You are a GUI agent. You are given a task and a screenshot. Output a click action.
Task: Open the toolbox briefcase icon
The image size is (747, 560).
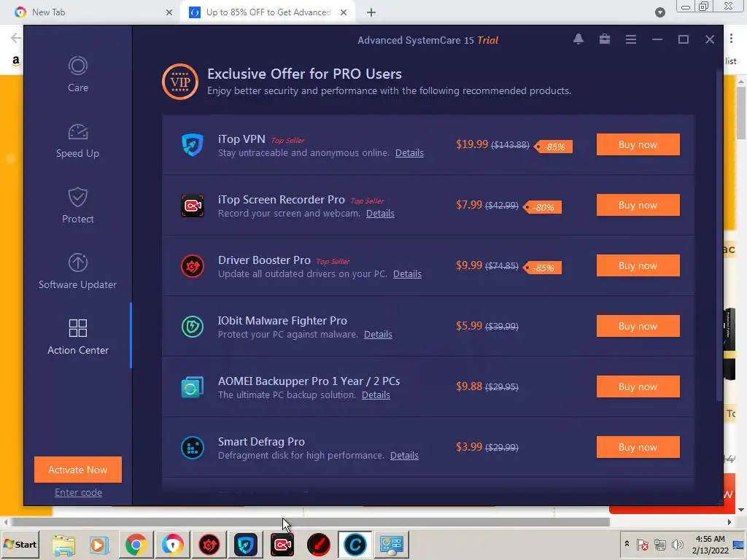(x=605, y=39)
